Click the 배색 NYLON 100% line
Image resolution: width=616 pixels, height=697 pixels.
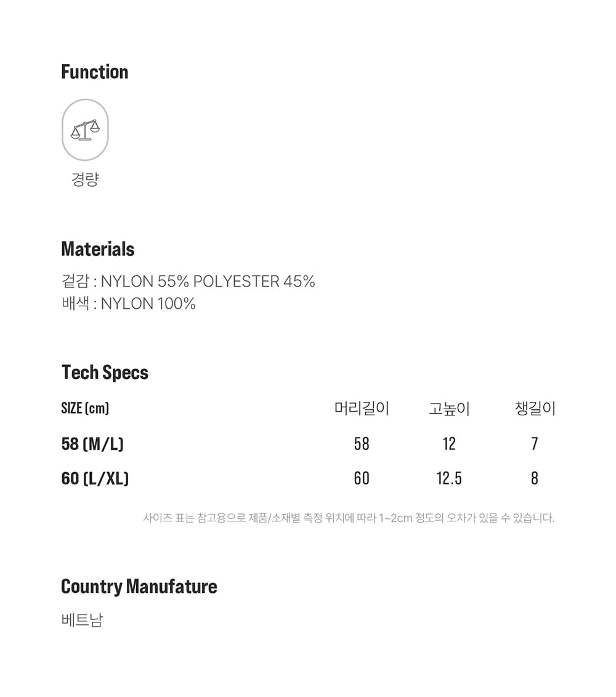point(129,304)
